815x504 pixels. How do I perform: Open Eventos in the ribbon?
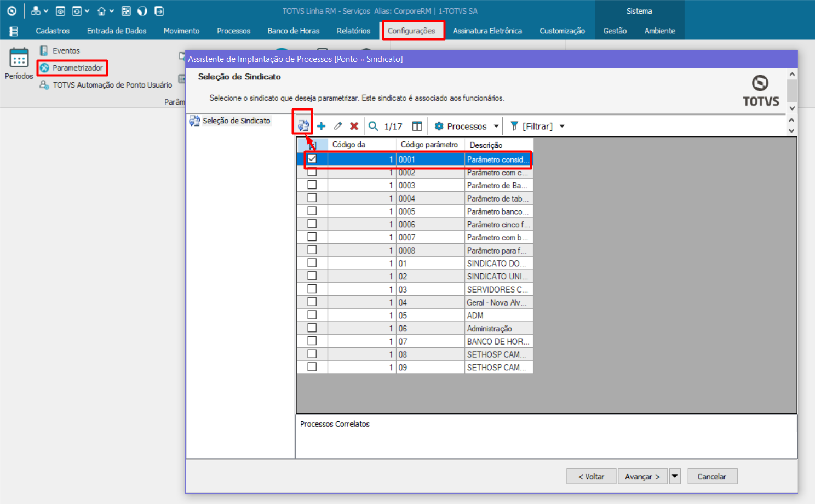pos(60,50)
